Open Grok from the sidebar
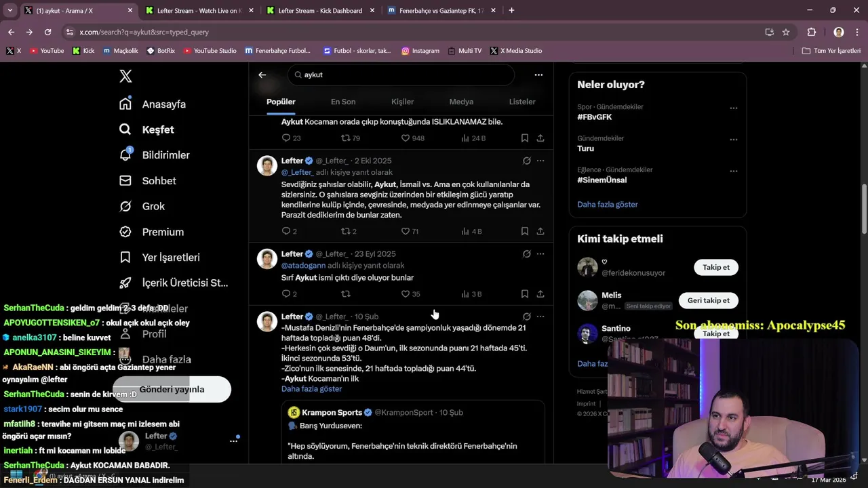This screenshot has height=488, width=868. (x=142, y=206)
